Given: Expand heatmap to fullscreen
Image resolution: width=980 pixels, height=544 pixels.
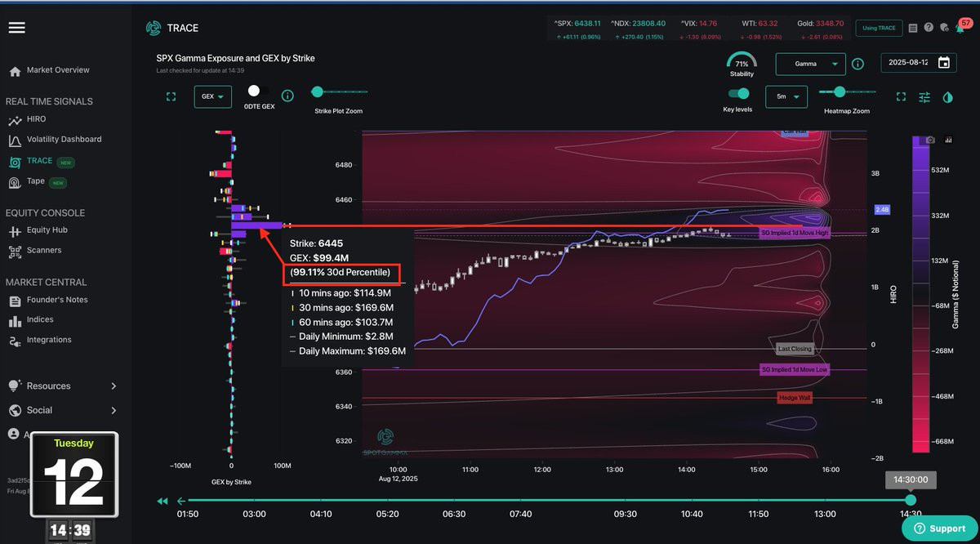Looking at the screenshot, I should (x=901, y=96).
